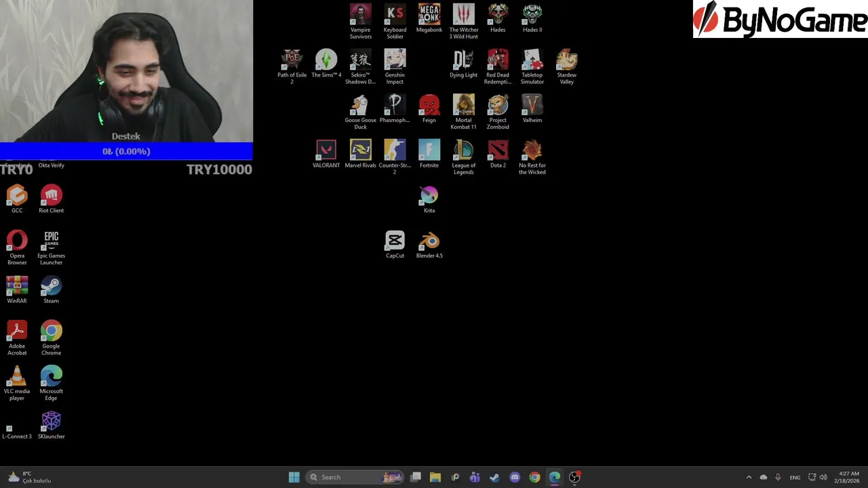Select the SKlauncher desktop icon

click(x=51, y=425)
